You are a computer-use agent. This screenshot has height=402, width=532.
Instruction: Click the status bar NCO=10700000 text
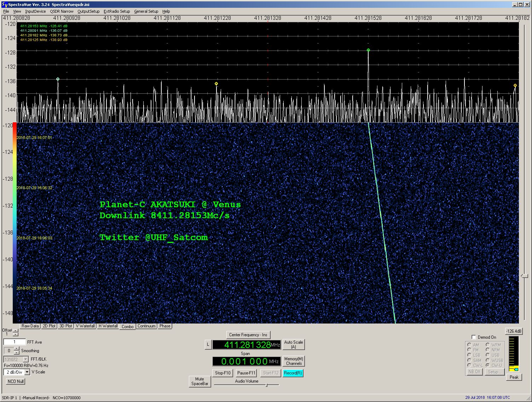coord(66,398)
